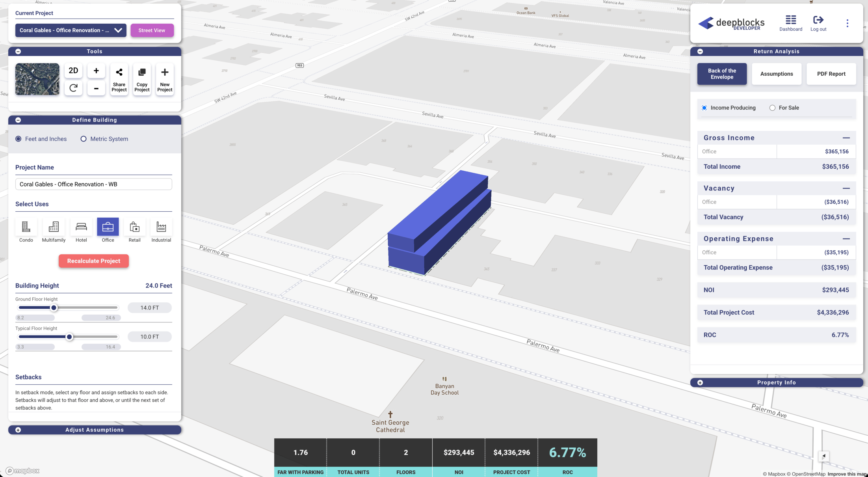Click the Copy Project icon
Image resolution: width=868 pixels, height=477 pixels.
point(142,79)
